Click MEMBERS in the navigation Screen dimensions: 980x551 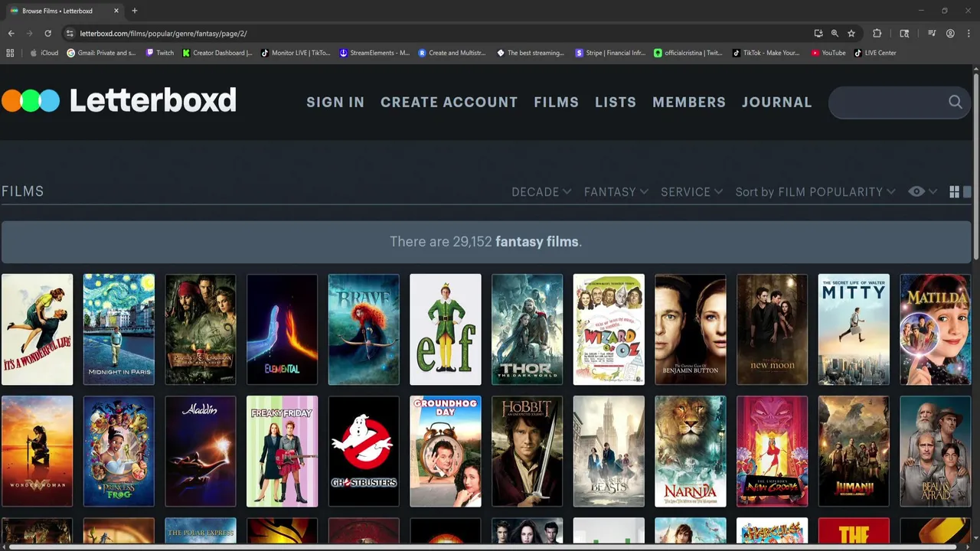click(689, 102)
